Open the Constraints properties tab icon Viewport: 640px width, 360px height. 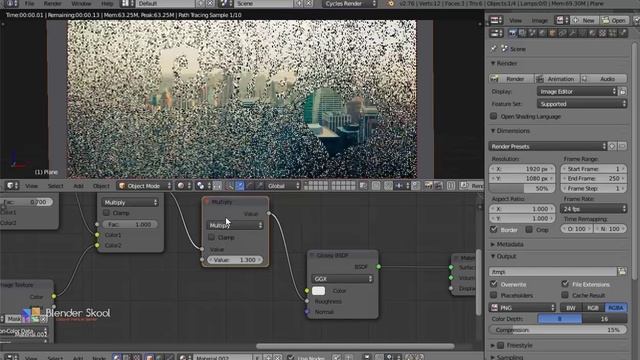click(562, 33)
